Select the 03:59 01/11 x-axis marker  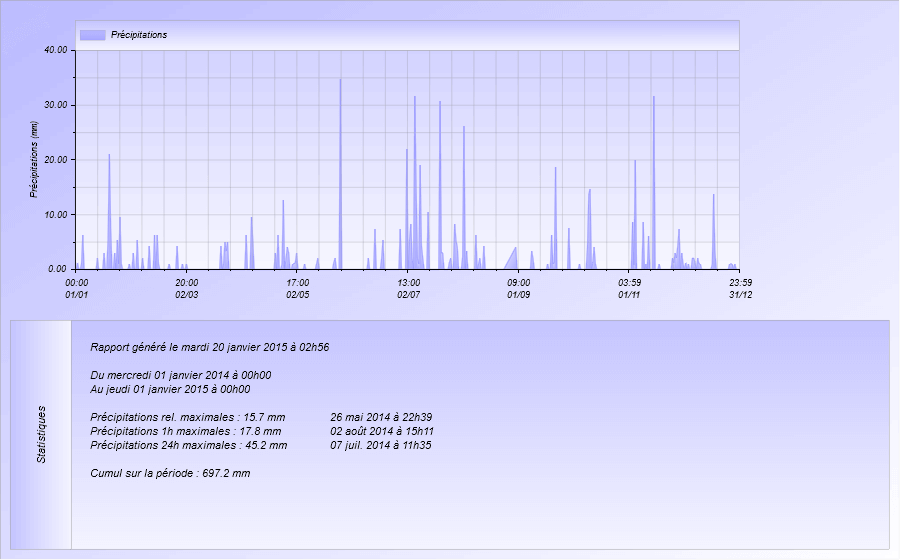[x=629, y=289]
